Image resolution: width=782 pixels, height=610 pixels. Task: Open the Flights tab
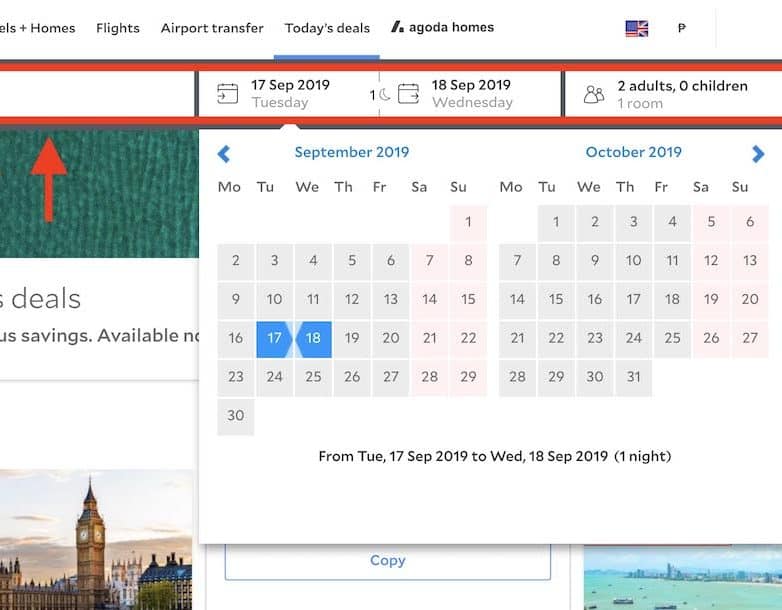(x=118, y=28)
